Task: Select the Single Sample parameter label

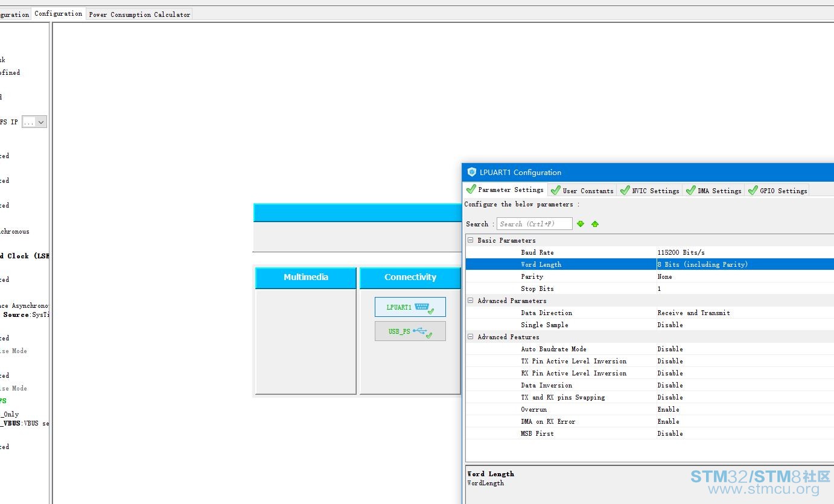Action: click(544, 325)
